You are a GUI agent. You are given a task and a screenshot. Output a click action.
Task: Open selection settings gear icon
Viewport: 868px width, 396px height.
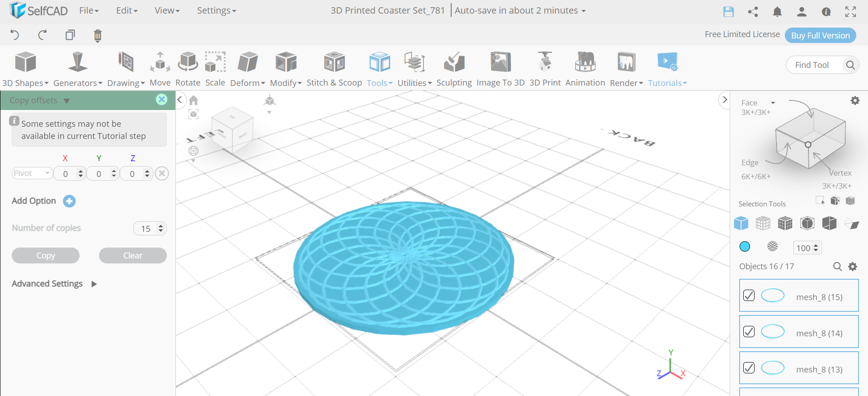[855, 100]
